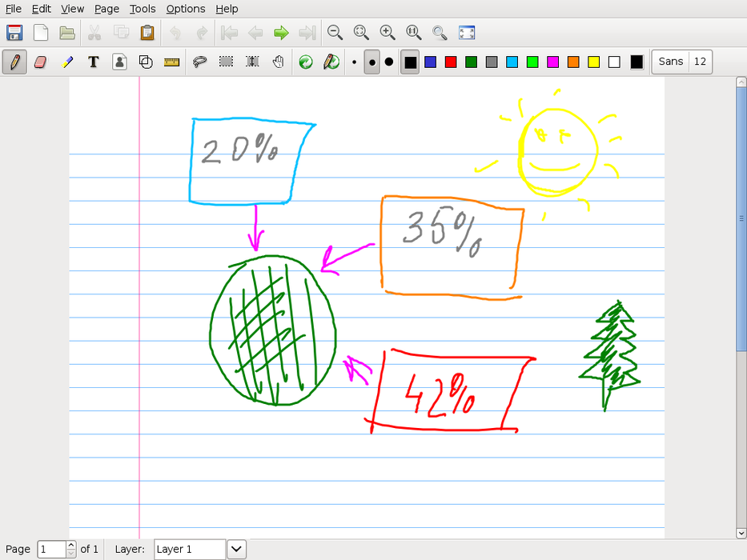The image size is (747, 560).
Task: Pick the Hand tool
Action: point(278,62)
